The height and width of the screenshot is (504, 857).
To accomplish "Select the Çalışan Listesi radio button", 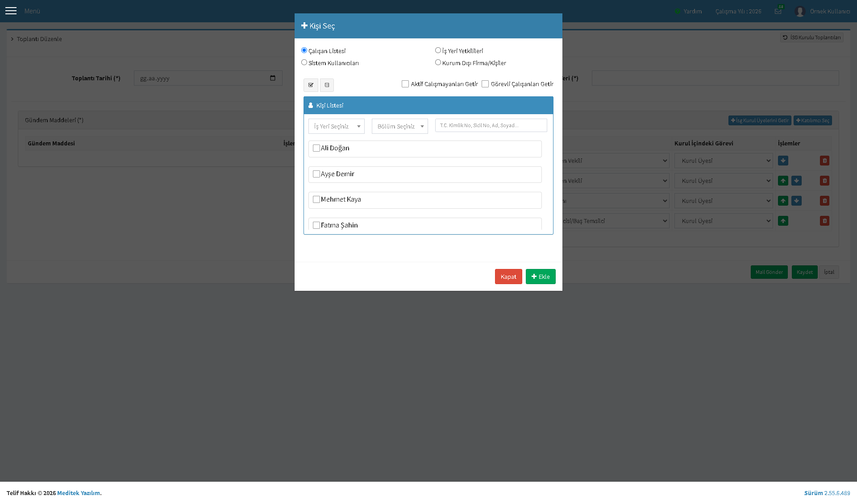I will point(304,50).
